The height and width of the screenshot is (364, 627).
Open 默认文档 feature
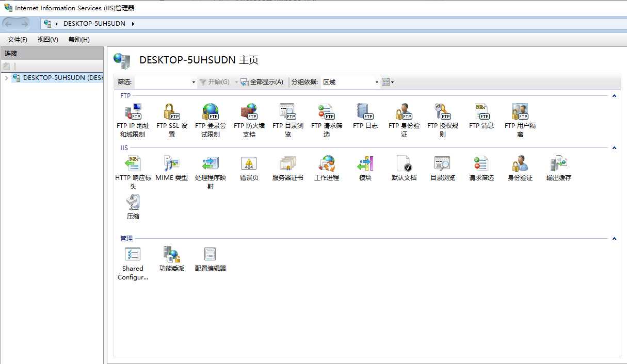tap(404, 168)
